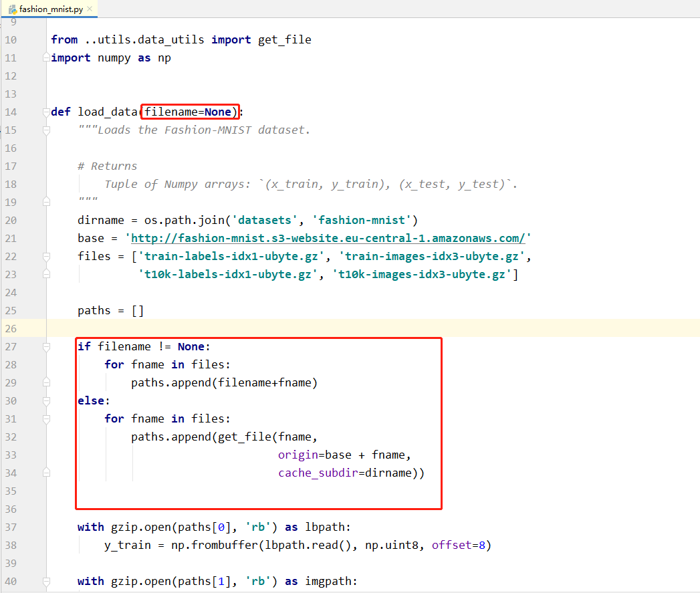Image resolution: width=700 pixels, height=593 pixels.
Task: Click the Python file icon on the tab
Action: click(x=13, y=9)
